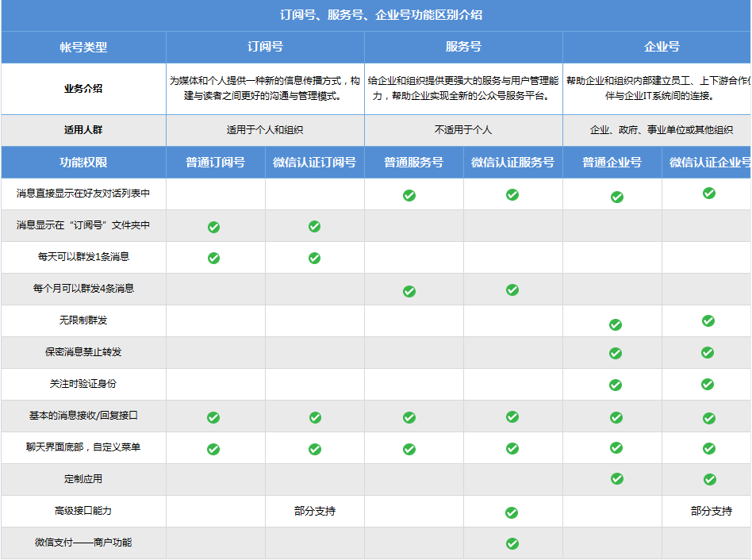Click the 关注时验证身份 checkmark under 微信认证企业号
Screen dimensions: 752x560
pos(708,384)
